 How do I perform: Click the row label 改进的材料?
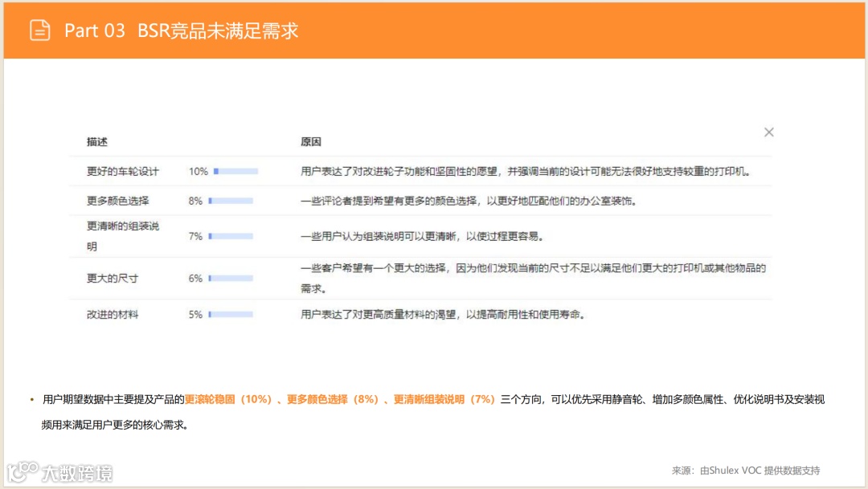click(x=113, y=314)
